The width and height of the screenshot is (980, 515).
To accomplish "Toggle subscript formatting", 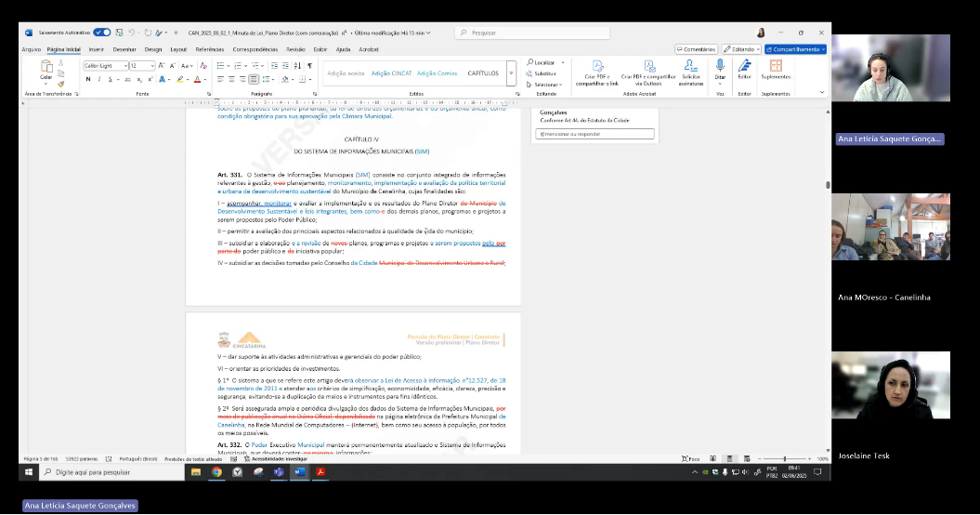I will [x=139, y=79].
